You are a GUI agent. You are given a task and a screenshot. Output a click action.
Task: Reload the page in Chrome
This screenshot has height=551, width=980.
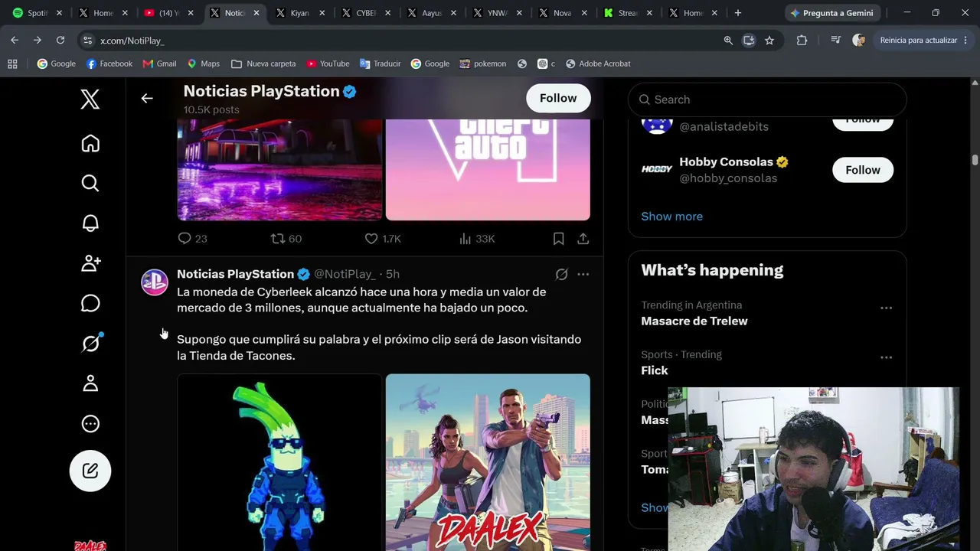pos(60,41)
